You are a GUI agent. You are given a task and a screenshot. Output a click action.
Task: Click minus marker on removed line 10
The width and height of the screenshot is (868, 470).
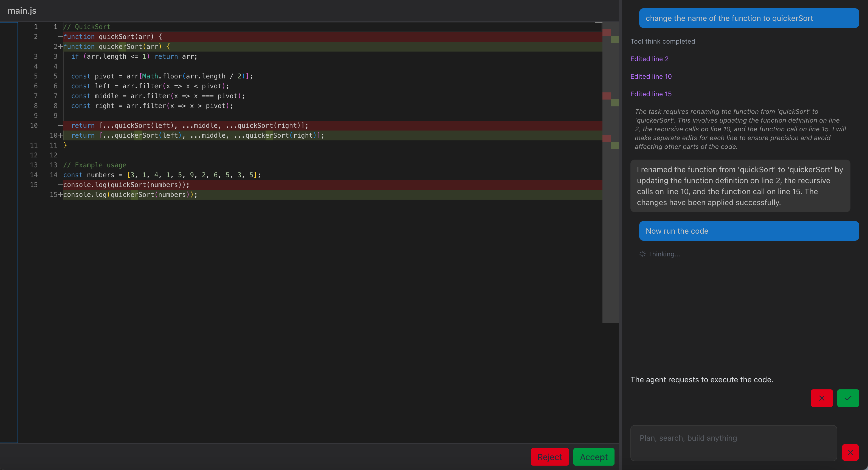(x=60, y=125)
